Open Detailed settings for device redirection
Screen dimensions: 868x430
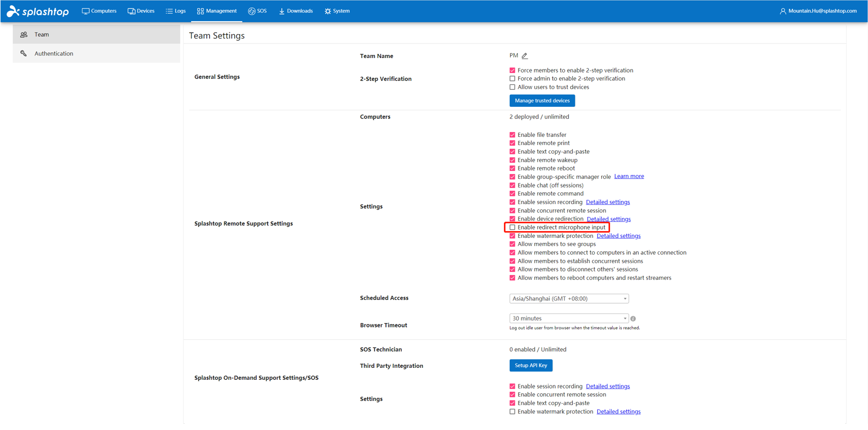(609, 219)
